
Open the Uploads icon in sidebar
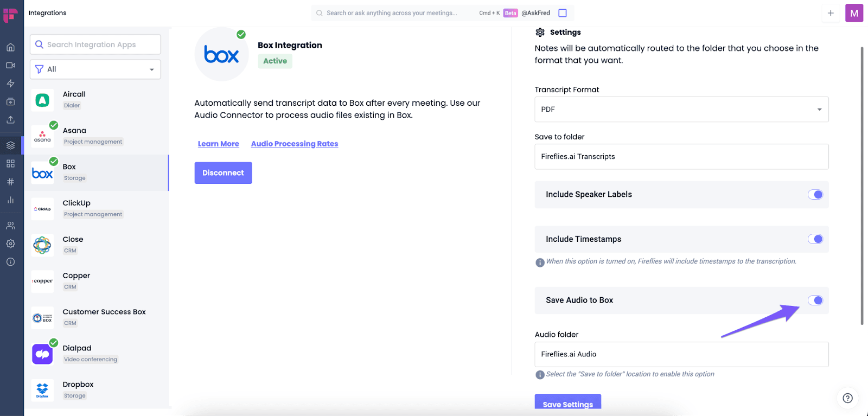(10, 120)
